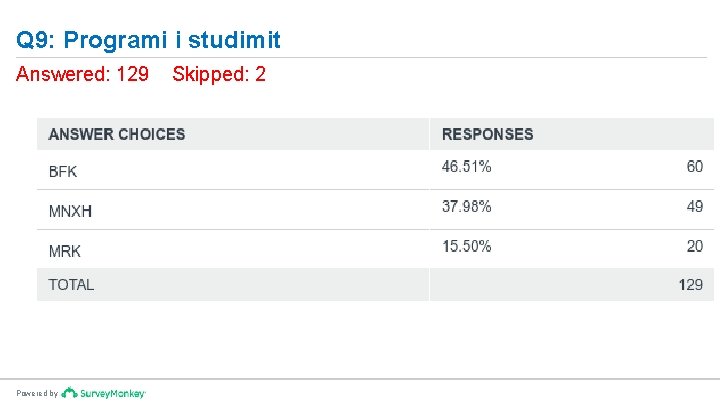Select the MRK count of 20
This screenshot has height=405, width=720.
[695, 246]
